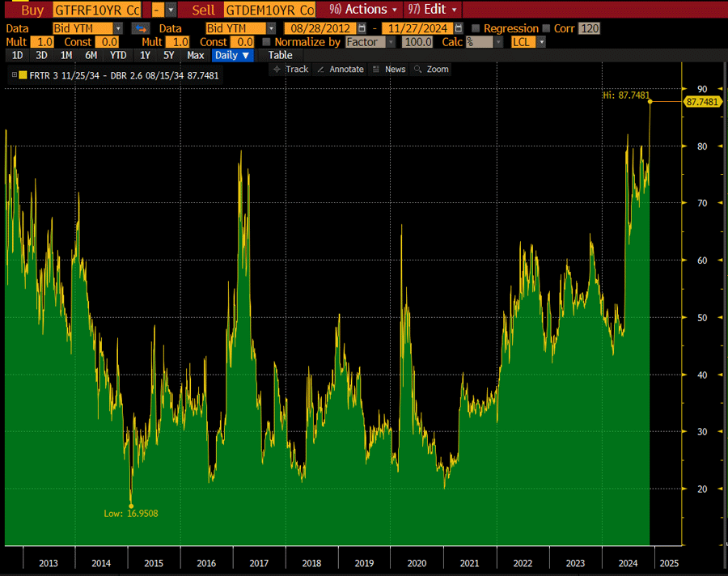Open the 97) Edit menu
Screen dimensions: 728x576
click(434, 10)
